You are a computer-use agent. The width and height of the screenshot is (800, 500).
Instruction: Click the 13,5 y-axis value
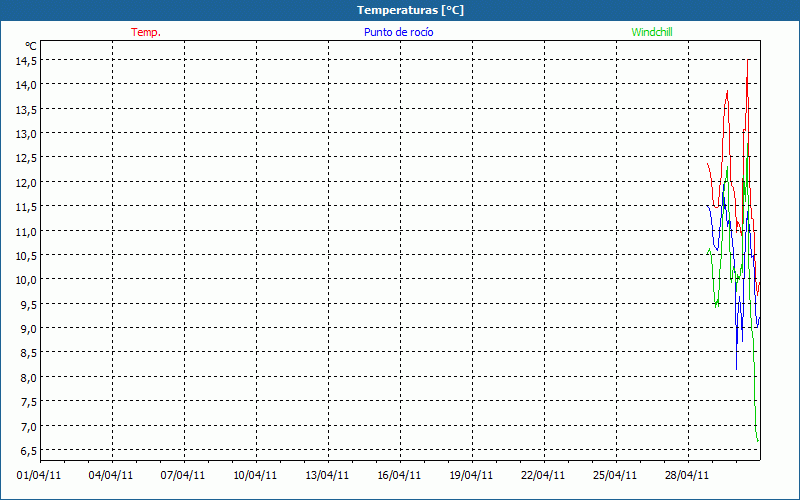click(26, 110)
